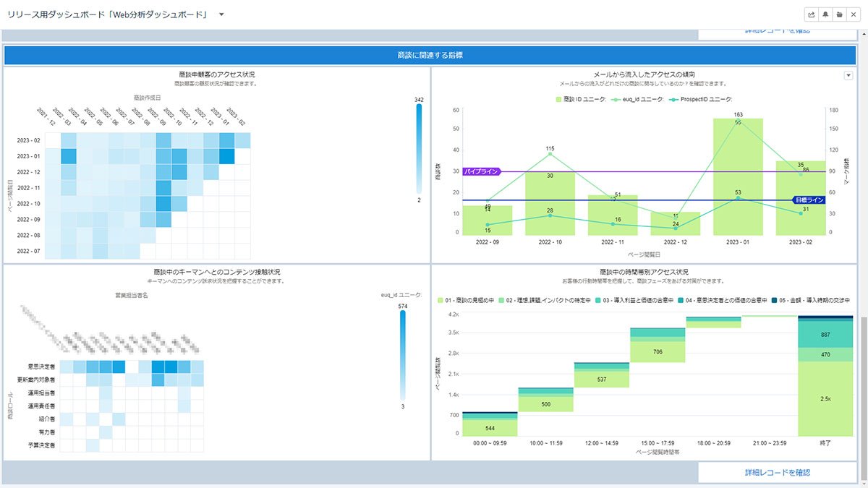Click the share dashboard icon
Viewport: 868px width, 488px height.
click(x=812, y=14)
